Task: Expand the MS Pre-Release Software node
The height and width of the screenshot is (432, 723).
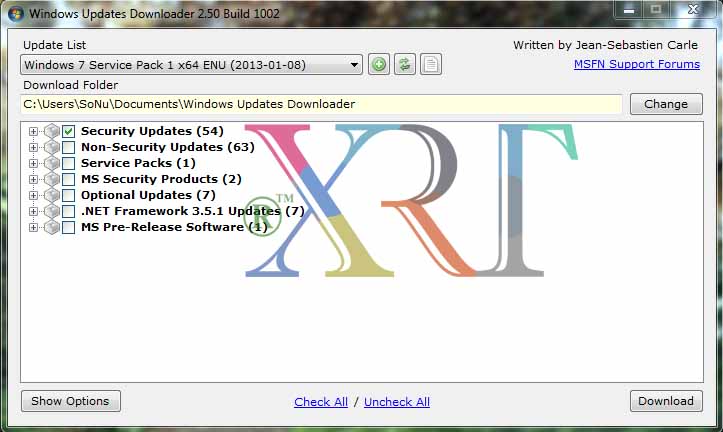Action: tap(33, 227)
